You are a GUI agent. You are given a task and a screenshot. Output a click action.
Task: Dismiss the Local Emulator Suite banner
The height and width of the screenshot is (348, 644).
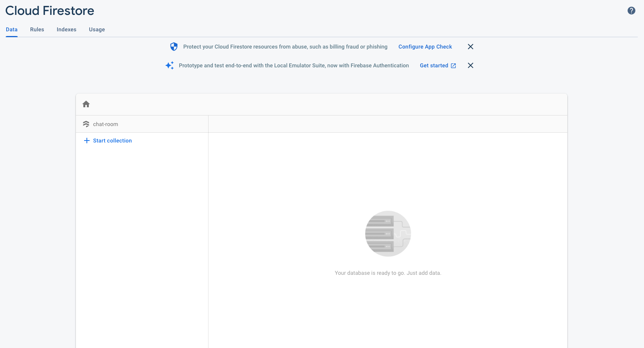pos(471,65)
